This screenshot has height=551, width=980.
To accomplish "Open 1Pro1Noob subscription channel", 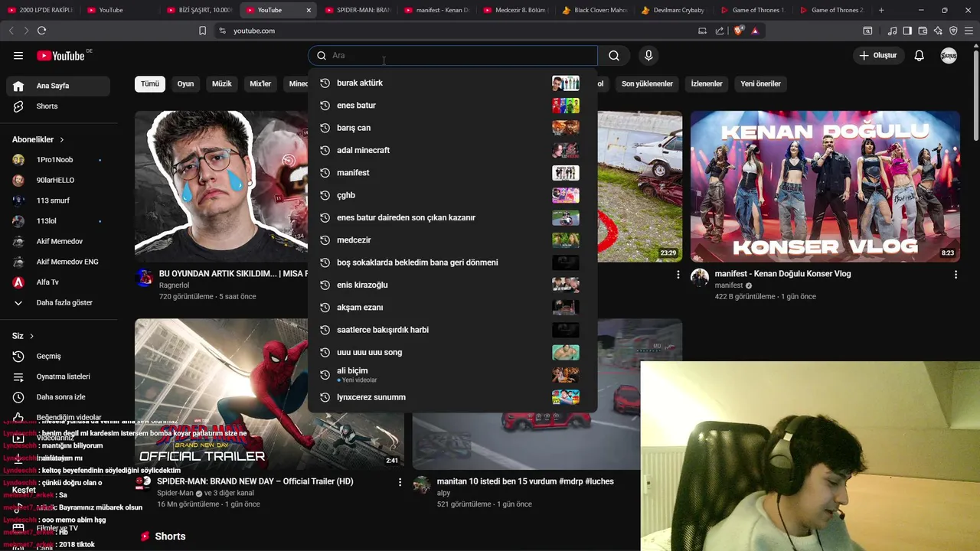I will [x=58, y=160].
